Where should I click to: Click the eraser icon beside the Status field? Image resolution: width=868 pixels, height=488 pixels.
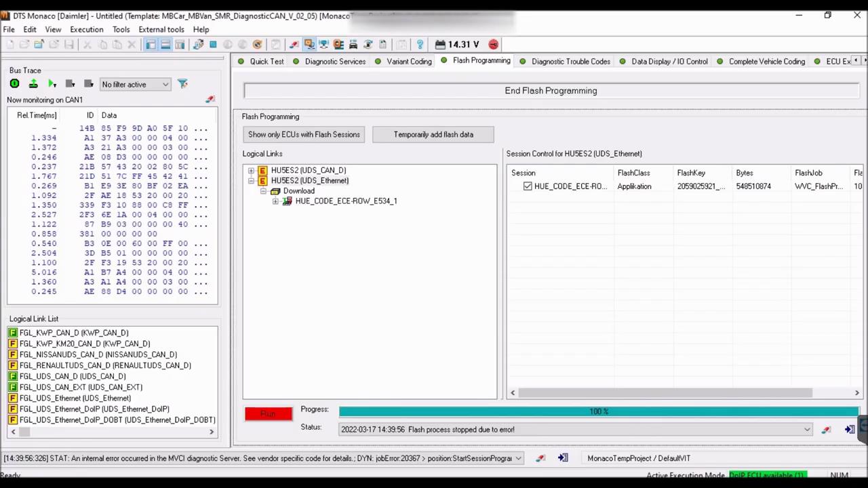[x=826, y=430]
